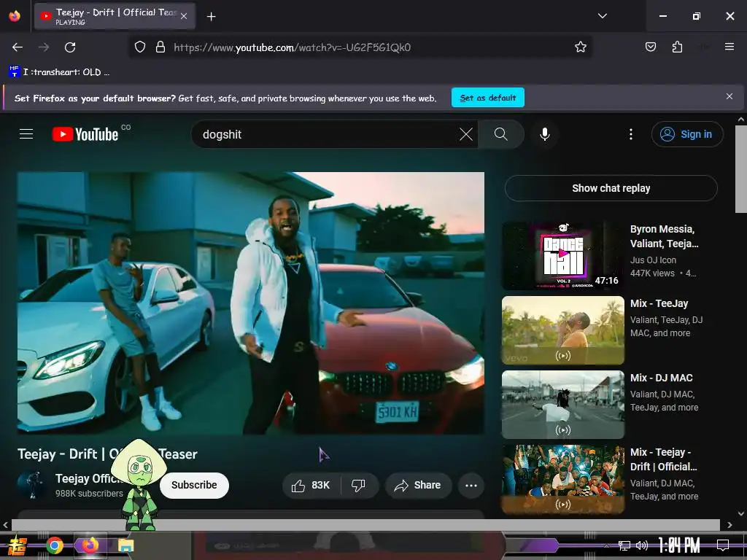Viewport: 747px width, 560px height.
Task: Open the Firefox application menu
Action: click(729, 47)
